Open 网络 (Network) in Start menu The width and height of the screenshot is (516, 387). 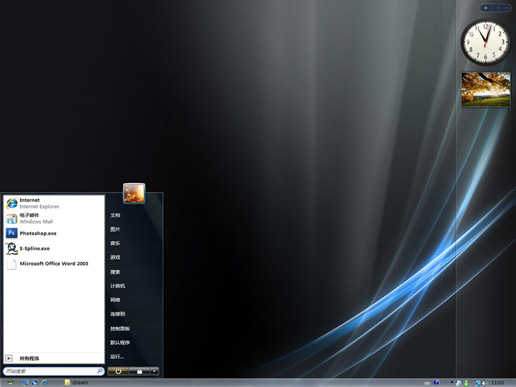click(115, 300)
